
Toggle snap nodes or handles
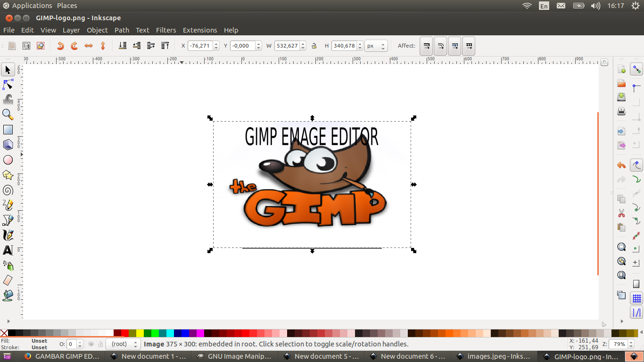[637, 165]
